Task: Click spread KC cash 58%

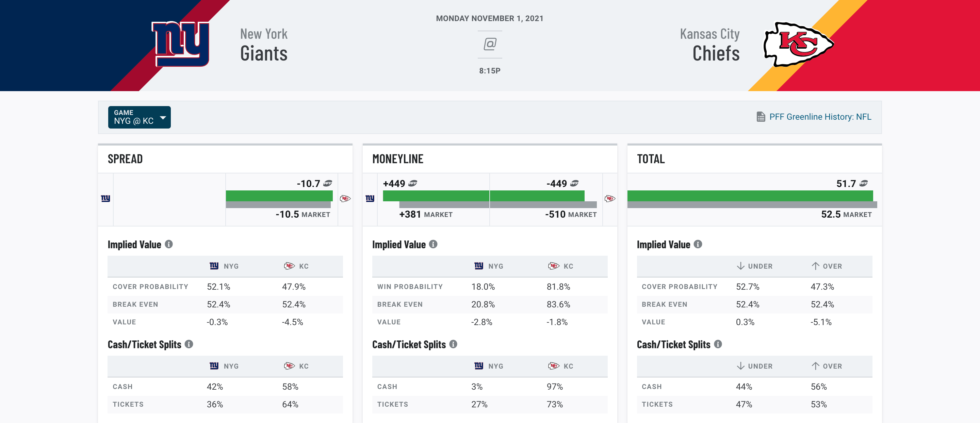Action: 290,387
